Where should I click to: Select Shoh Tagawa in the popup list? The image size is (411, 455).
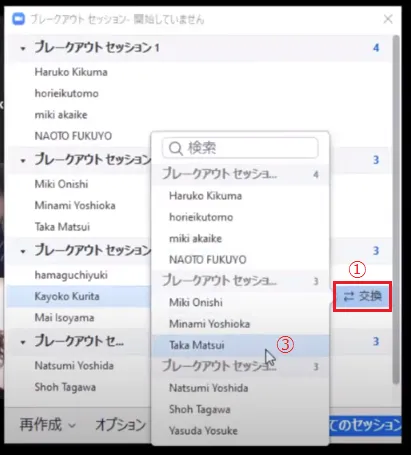click(x=240, y=409)
